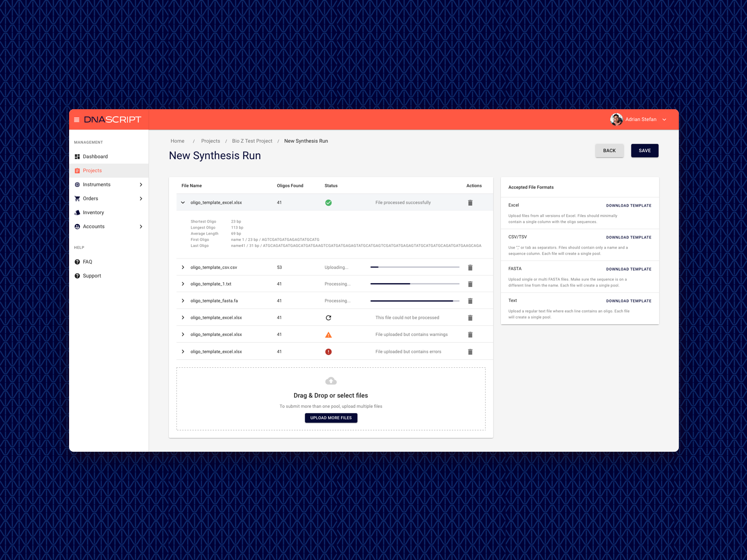Image resolution: width=747 pixels, height=560 pixels.
Task: Collapse the expanded oligo_template_excel.xlsx details
Action: point(183,203)
